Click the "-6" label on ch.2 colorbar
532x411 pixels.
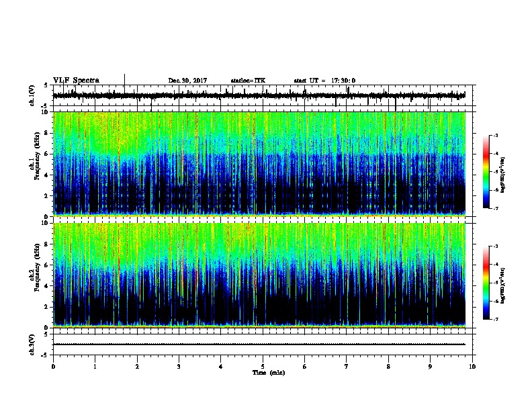pyautogui.click(x=496, y=301)
